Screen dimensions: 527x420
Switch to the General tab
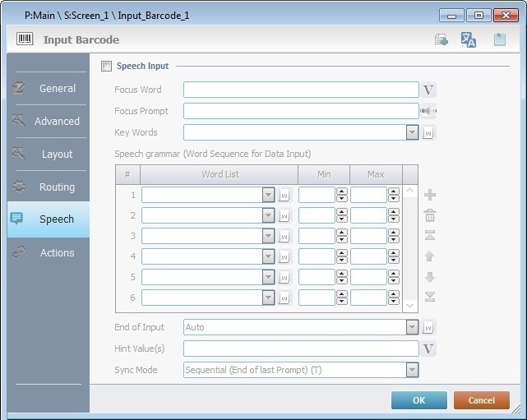[48, 89]
